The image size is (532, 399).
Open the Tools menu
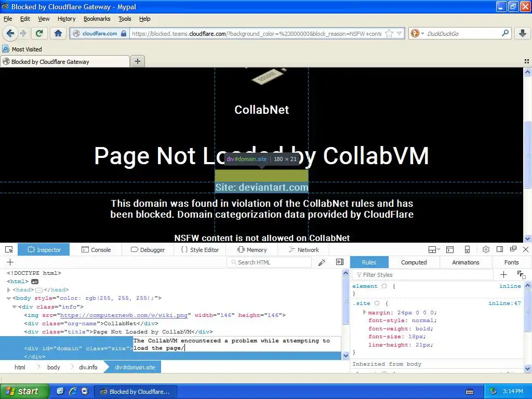click(125, 19)
